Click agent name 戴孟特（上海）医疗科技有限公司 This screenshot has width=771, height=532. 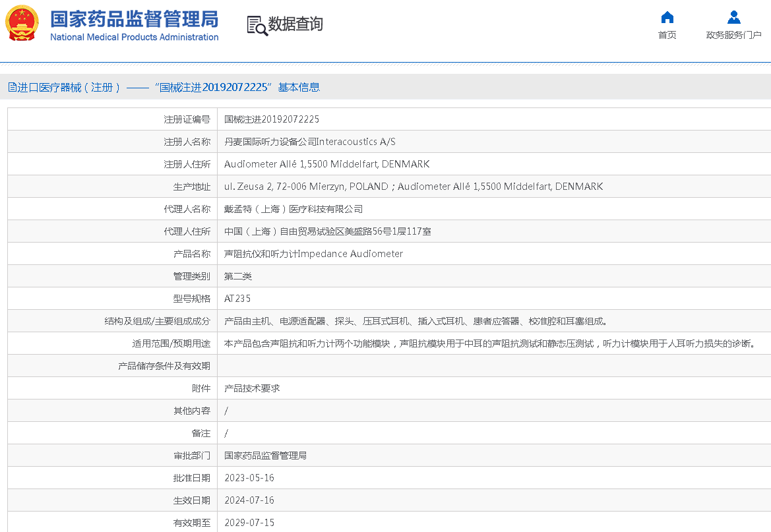[x=293, y=209]
